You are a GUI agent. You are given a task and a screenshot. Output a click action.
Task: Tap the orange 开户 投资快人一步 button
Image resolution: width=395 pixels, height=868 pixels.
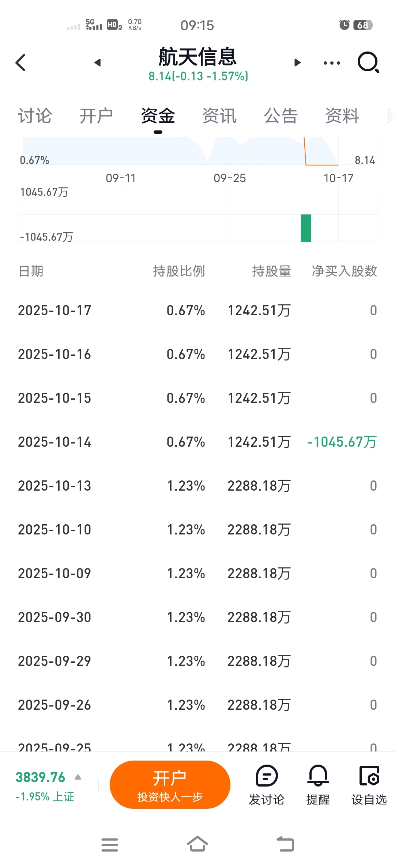170,785
